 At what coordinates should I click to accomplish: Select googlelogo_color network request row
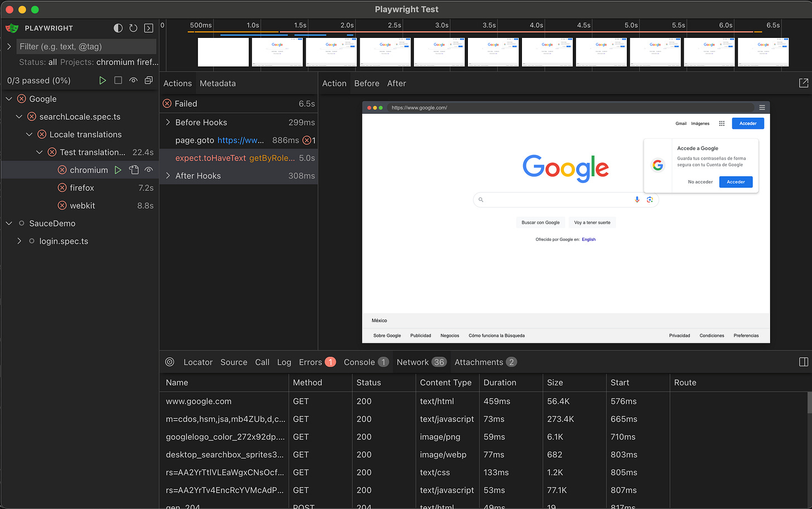(x=483, y=437)
